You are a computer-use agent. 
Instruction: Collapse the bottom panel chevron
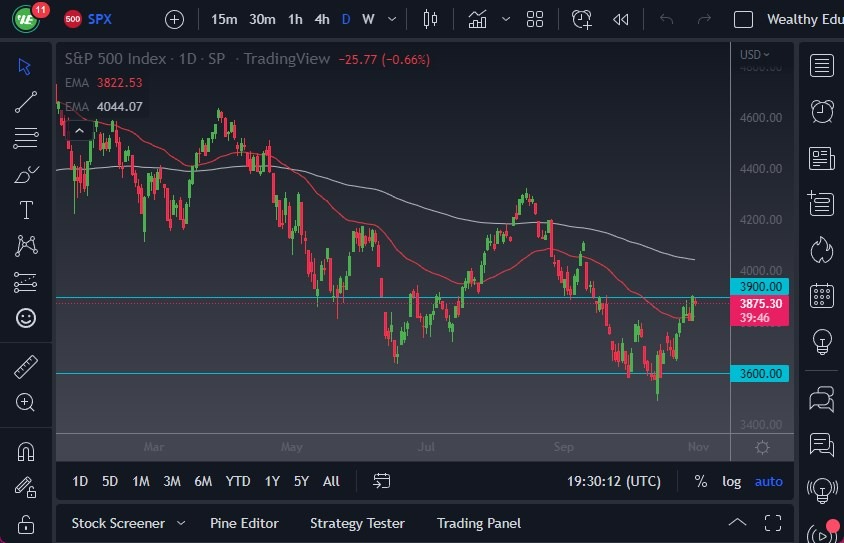point(737,522)
